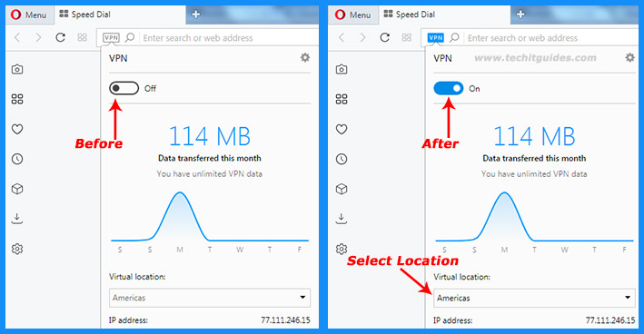Open a new tab in the right window
Screen dimensions: 644x334
pyautogui.click(x=520, y=15)
